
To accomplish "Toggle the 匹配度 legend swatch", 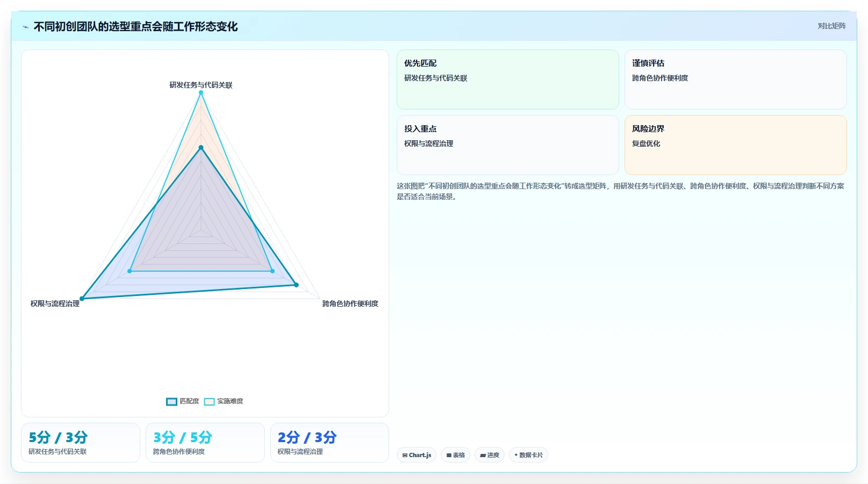I will coord(171,401).
